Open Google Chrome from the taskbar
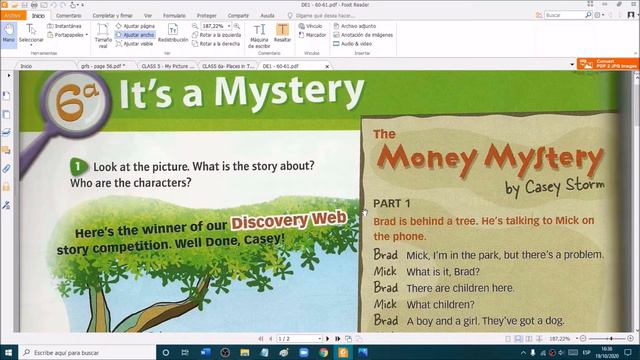 click(x=323, y=353)
